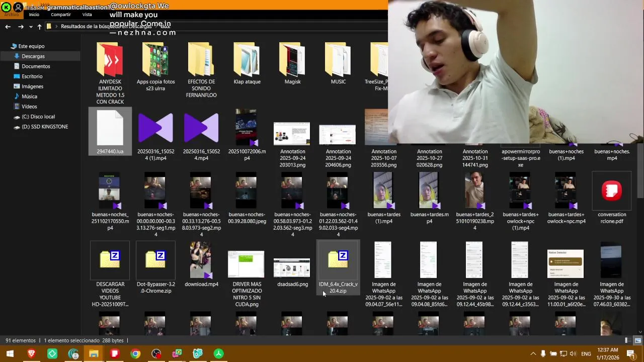Open the recent locations dropdown arrow

coord(31,27)
